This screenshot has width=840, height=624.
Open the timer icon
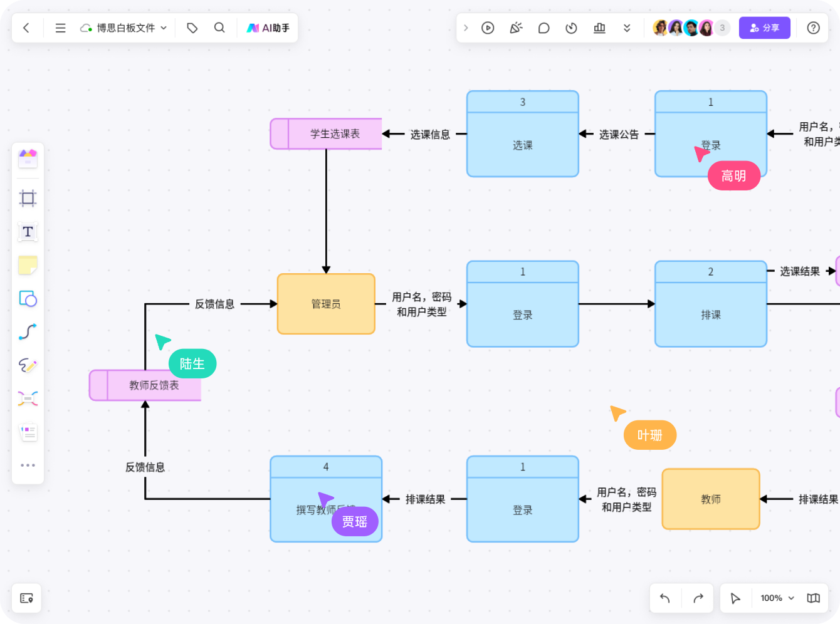tap(571, 28)
